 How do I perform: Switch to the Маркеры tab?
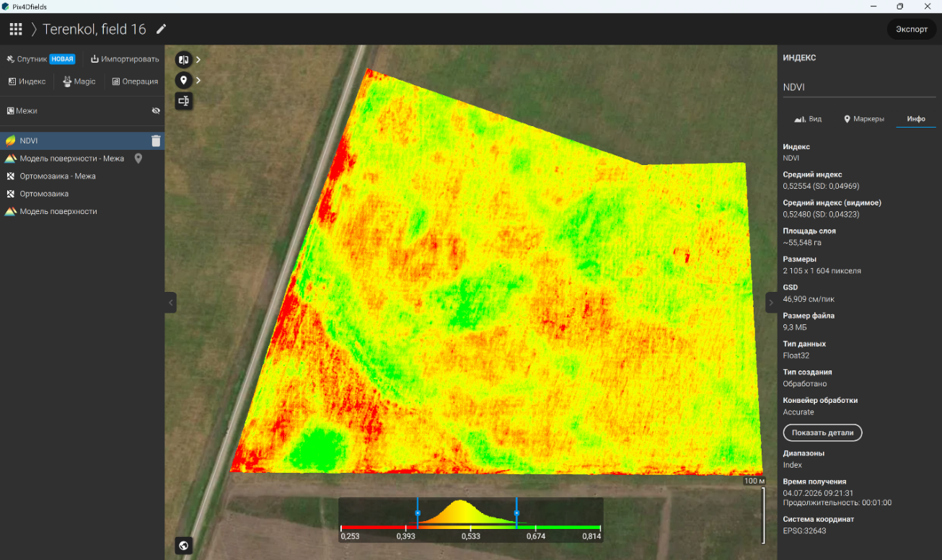click(x=863, y=119)
